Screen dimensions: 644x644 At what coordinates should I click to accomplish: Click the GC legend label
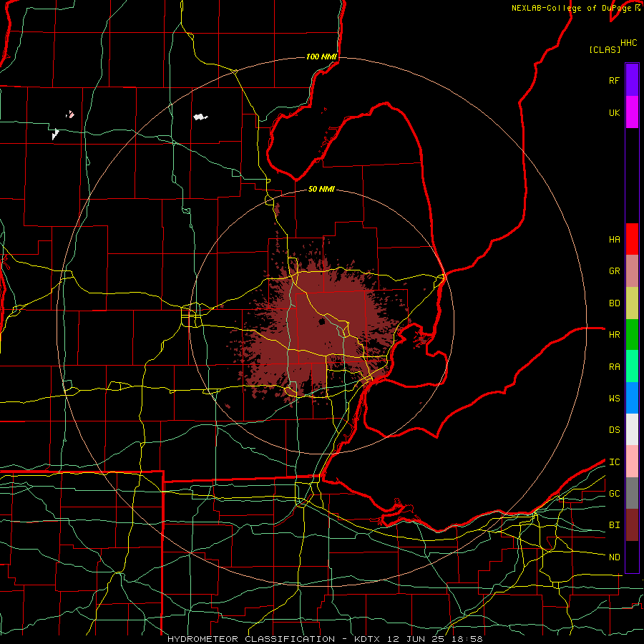[x=614, y=494]
